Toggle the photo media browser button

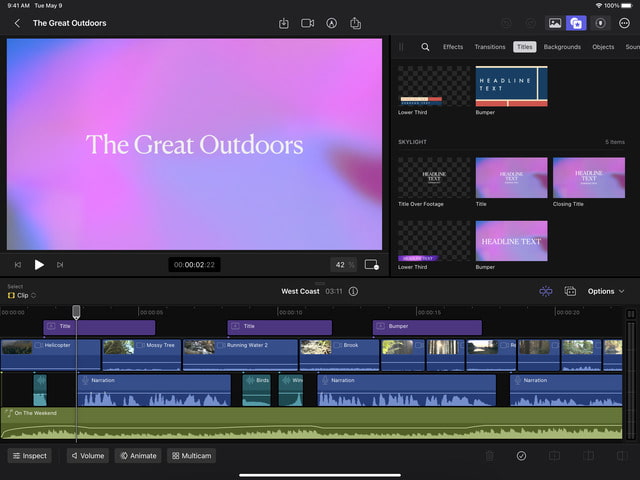(554, 23)
